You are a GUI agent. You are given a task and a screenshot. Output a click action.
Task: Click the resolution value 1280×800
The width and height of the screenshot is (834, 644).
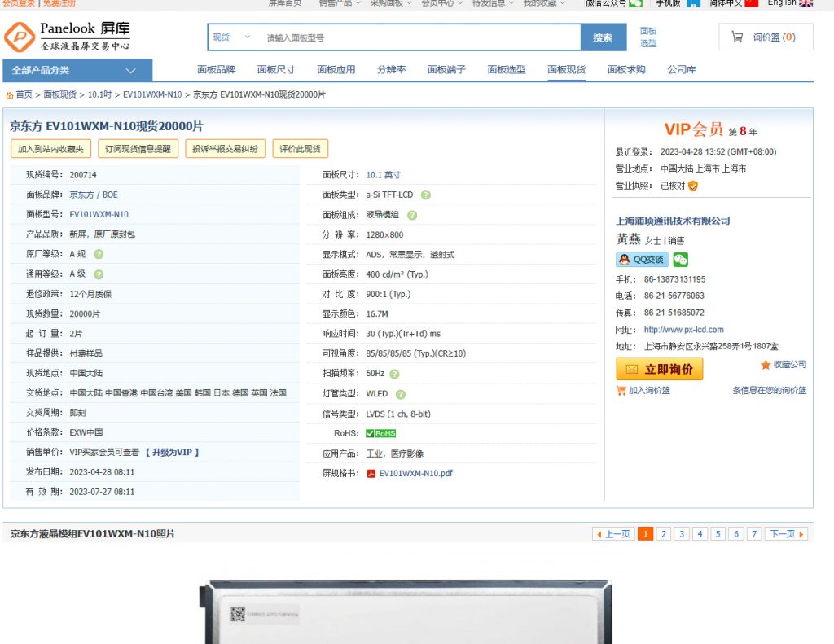384,234
